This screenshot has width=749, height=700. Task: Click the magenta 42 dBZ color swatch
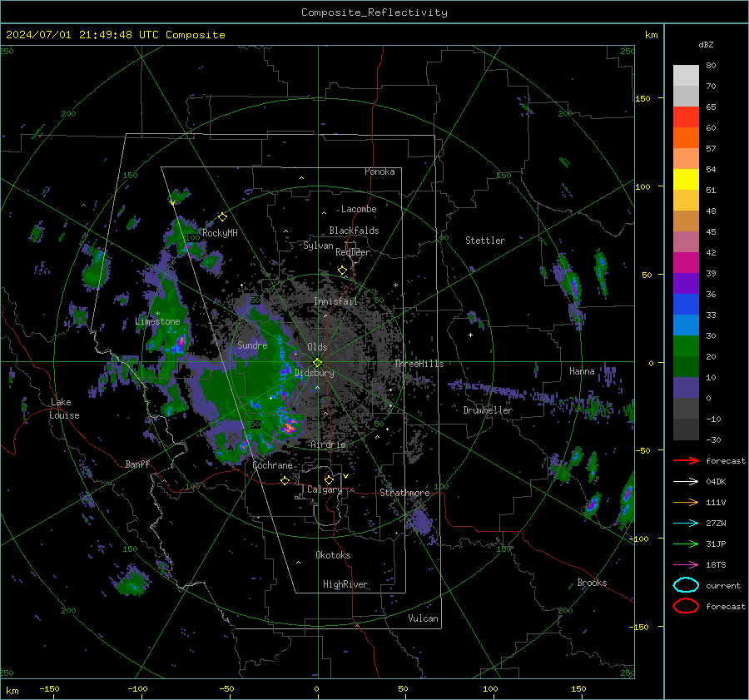[x=686, y=262]
